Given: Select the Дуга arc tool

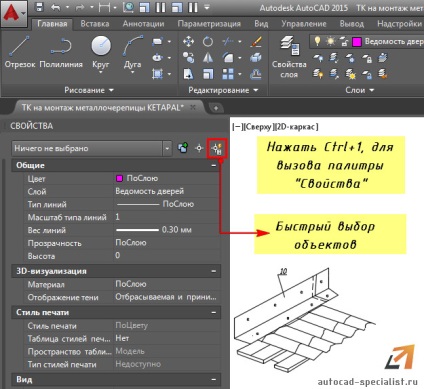Looking at the screenshot, I should click(x=133, y=52).
